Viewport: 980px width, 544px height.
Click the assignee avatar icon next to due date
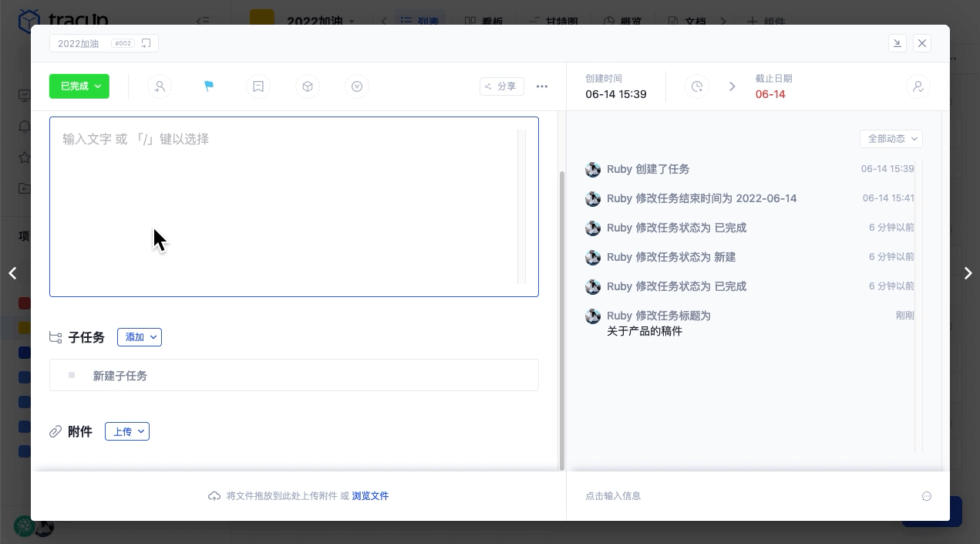[918, 86]
